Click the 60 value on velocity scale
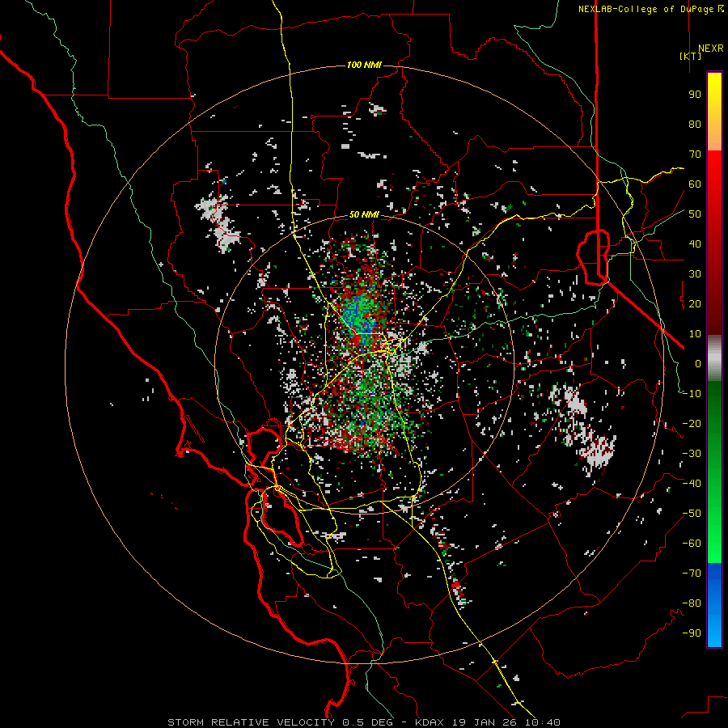 coord(695,184)
